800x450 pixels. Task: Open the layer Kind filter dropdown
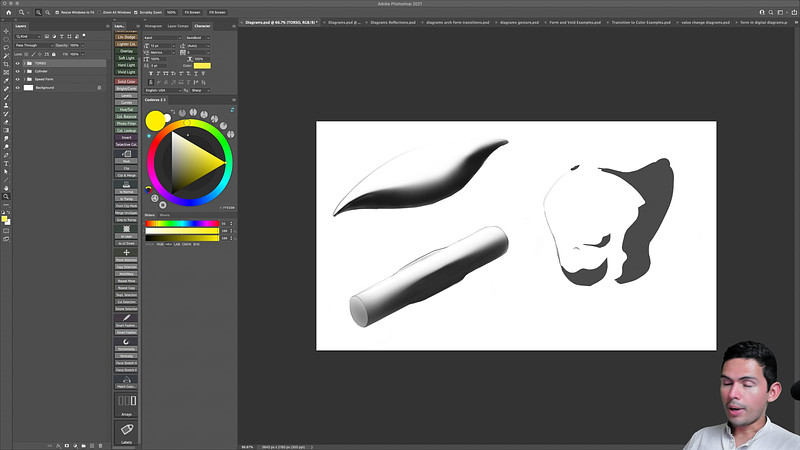tap(28, 36)
